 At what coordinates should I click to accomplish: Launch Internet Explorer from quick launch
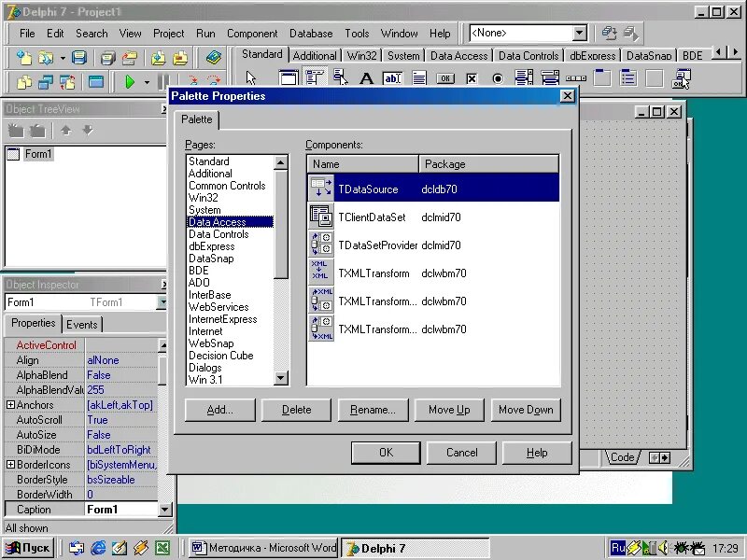pos(98,548)
